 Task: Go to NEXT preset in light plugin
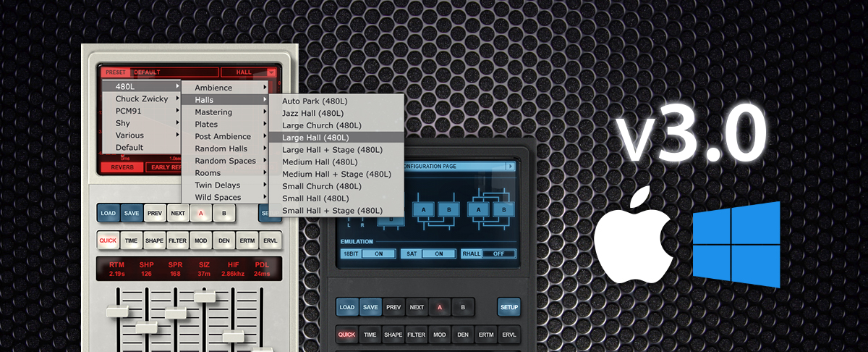177,214
